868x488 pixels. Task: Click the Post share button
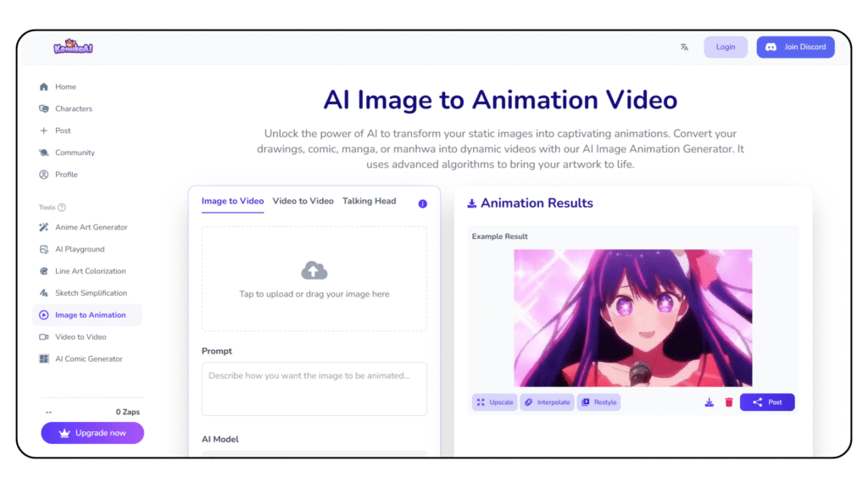click(x=767, y=402)
